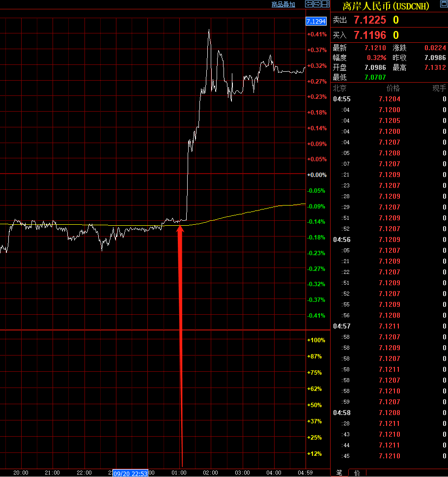Screen dimensions: 448x477
Task: Click the 离岸人民币(USDCNH) title
Action: (x=386, y=6)
